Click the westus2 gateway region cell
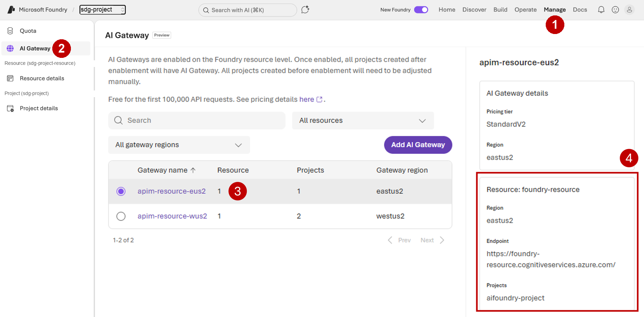This screenshot has height=317, width=644. pyautogui.click(x=391, y=216)
